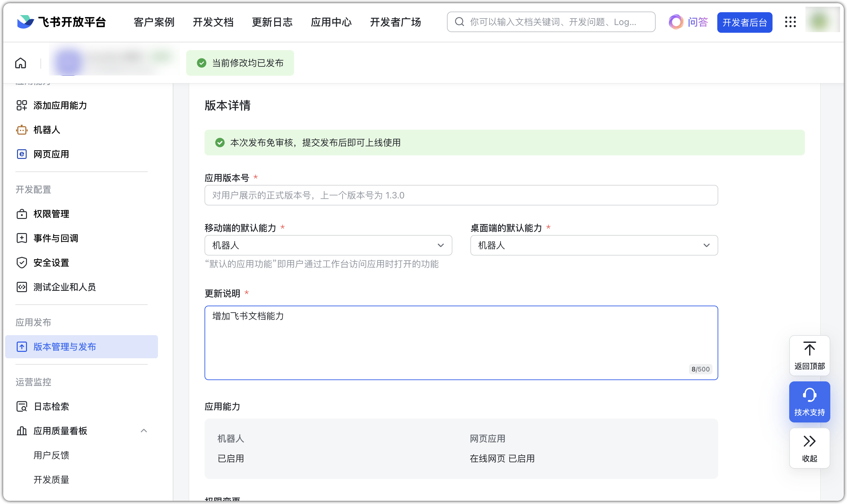
Task: Collapse the floating panel via 收起
Action: pos(810,448)
